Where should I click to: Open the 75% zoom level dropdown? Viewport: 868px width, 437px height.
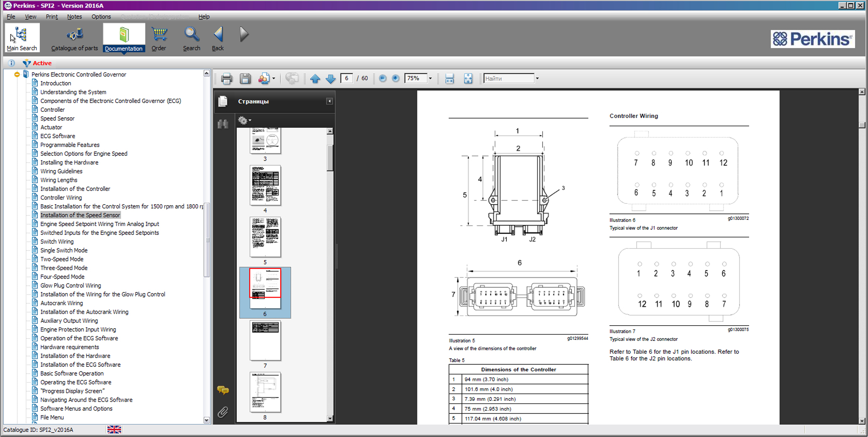[430, 79]
